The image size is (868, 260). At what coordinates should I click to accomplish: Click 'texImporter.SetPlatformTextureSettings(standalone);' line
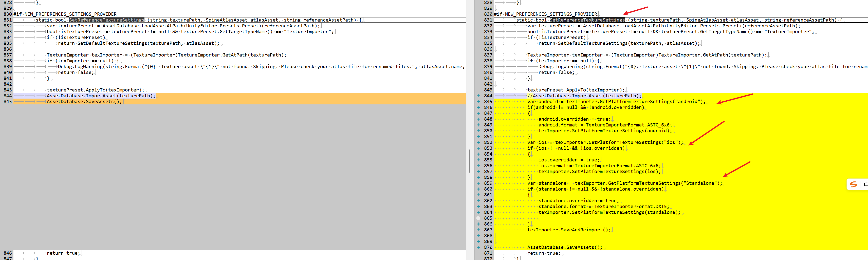coord(610,212)
